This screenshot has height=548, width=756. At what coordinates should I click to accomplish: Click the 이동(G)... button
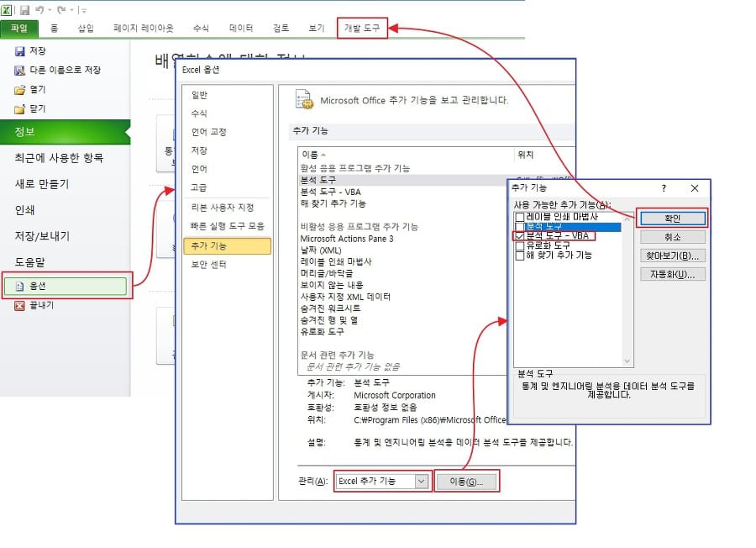coord(466,482)
